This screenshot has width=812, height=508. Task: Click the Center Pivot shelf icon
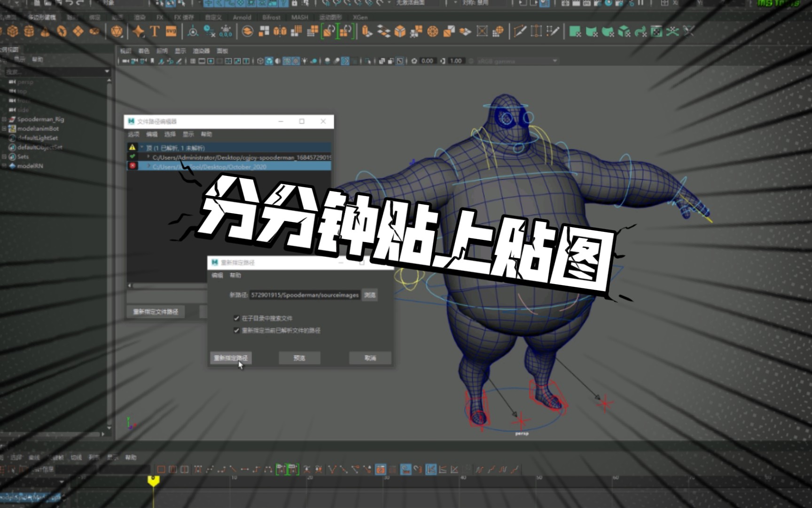[x=193, y=32]
